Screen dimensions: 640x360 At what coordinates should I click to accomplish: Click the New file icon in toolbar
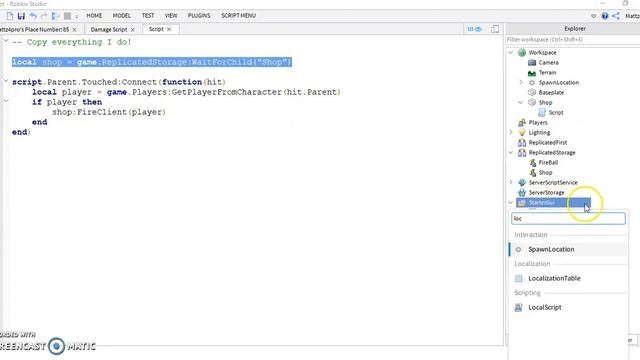point(10,16)
